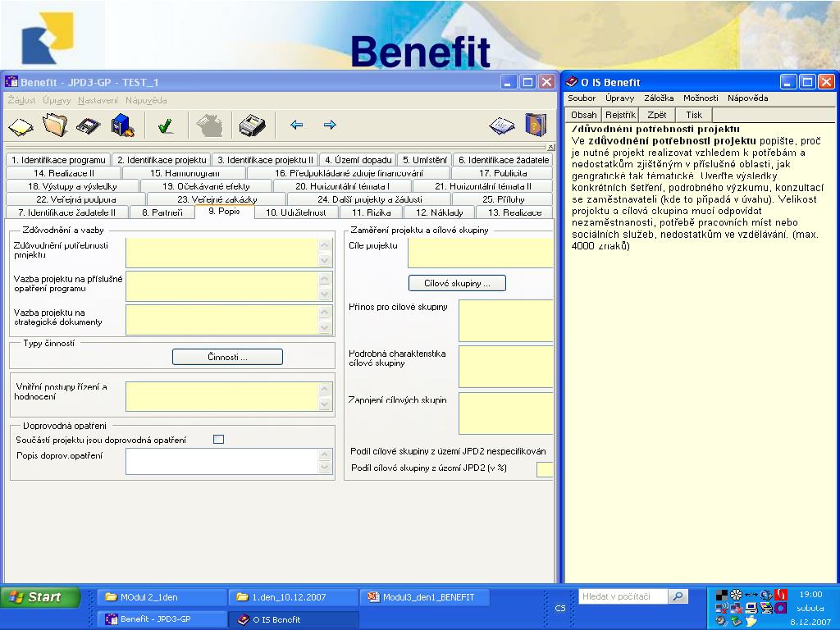Open the Úpravy menu in O IS Benefit window
This screenshot has height=630, width=840.
click(x=619, y=98)
